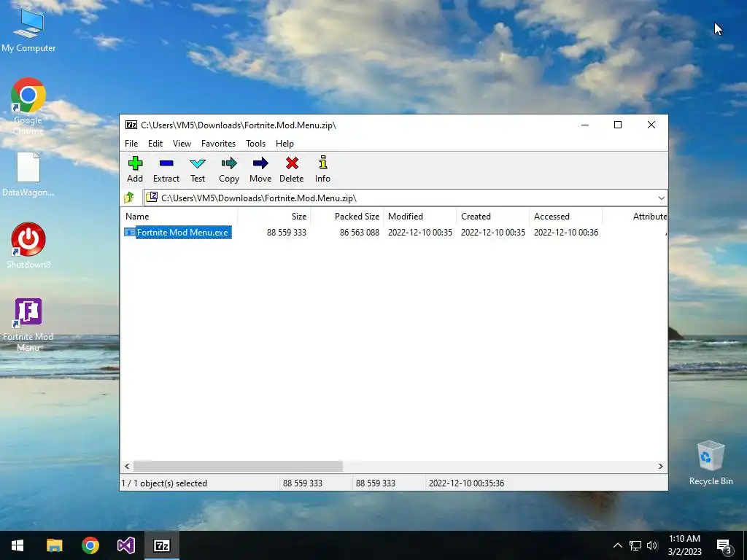Select My Computer desktop icon

28,31
